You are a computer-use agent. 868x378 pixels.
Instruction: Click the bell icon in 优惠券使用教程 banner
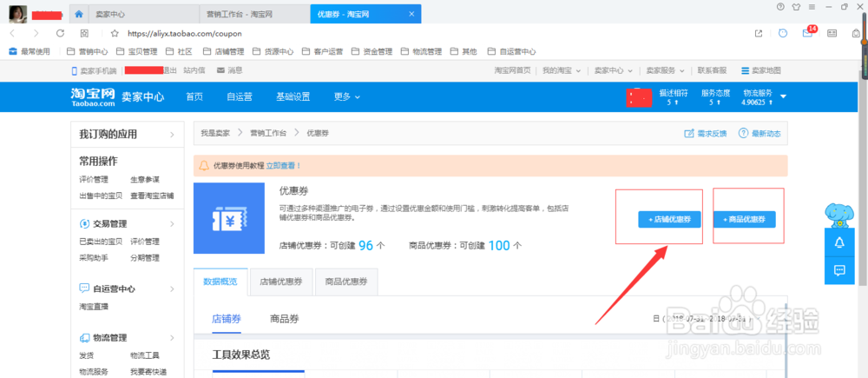click(x=204, y=165)
